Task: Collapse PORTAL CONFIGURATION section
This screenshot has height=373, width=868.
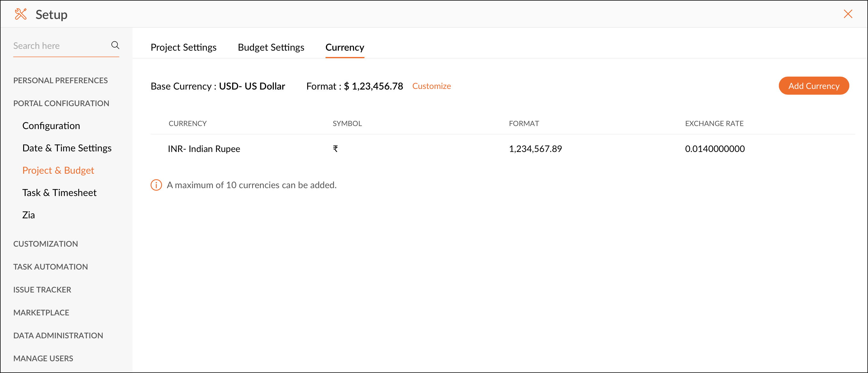Action: coord(61,103)
